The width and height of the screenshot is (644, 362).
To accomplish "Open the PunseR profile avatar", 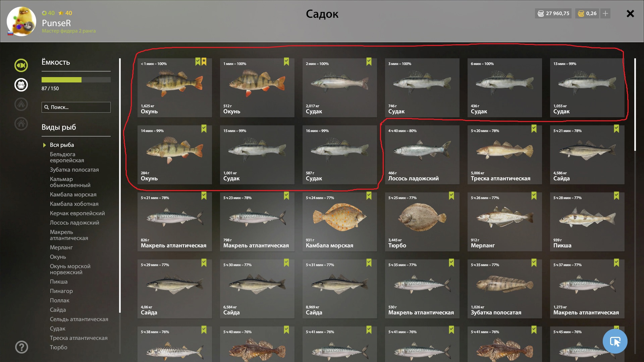I will [x=21, y=21].
